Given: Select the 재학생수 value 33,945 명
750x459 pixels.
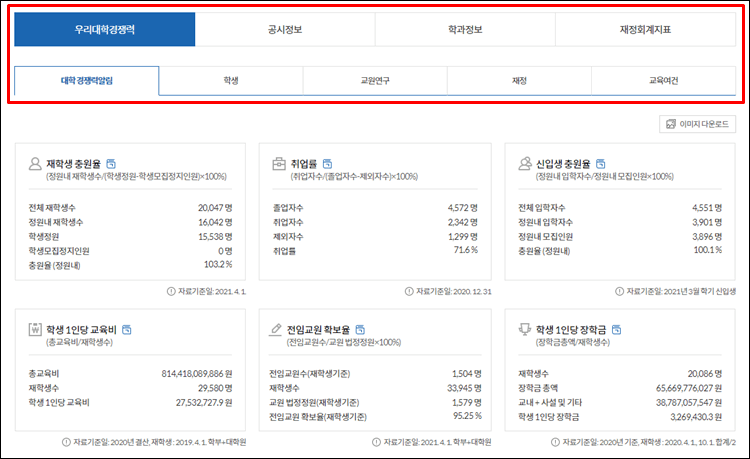Looking at the screenshot, I should 464,388.
